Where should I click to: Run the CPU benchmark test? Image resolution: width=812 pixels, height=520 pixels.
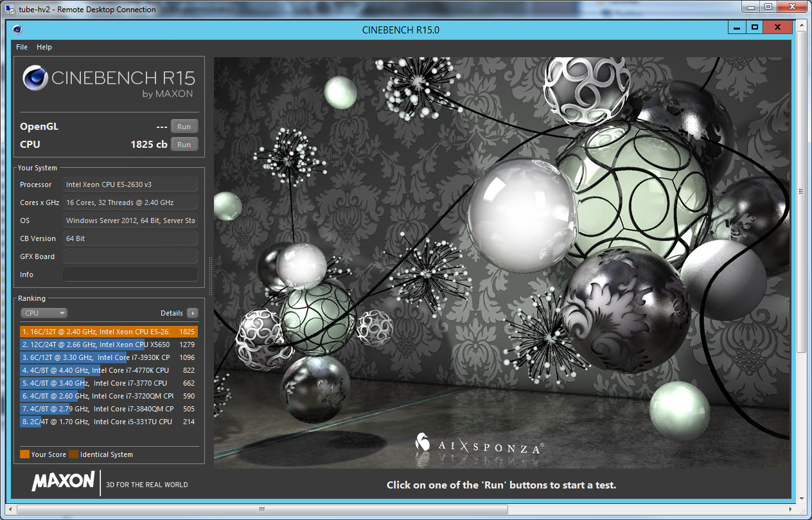coord(184,145)
